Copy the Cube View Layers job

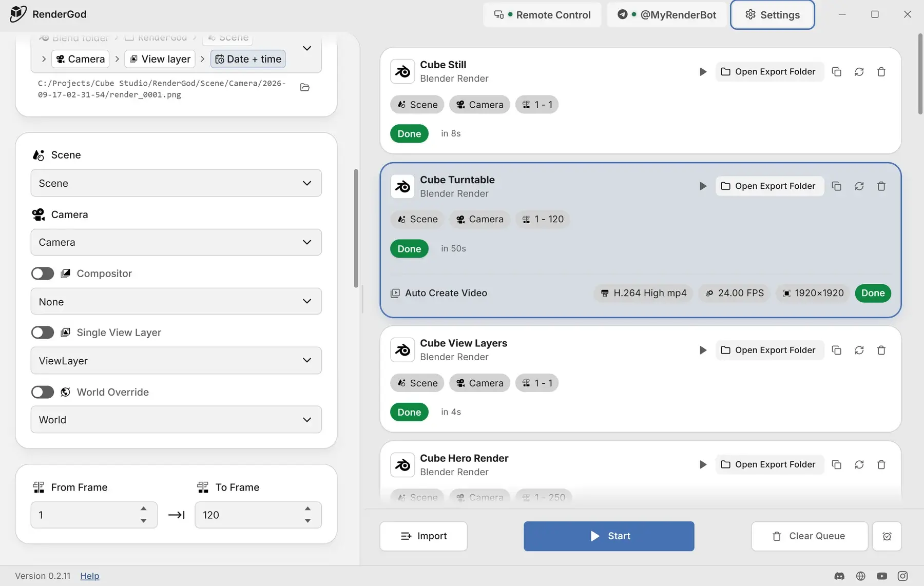(x=836, y=350)
